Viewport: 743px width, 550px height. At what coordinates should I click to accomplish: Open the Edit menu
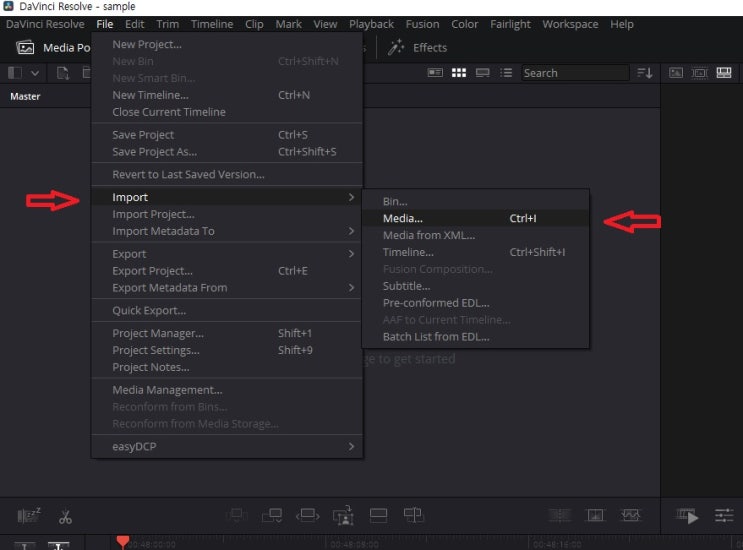135,24
